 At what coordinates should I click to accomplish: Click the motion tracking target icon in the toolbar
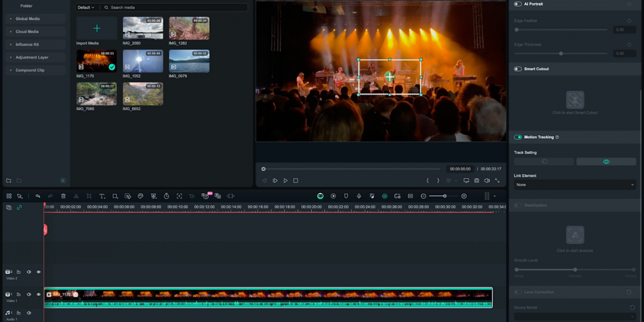[x=179, y=196]
